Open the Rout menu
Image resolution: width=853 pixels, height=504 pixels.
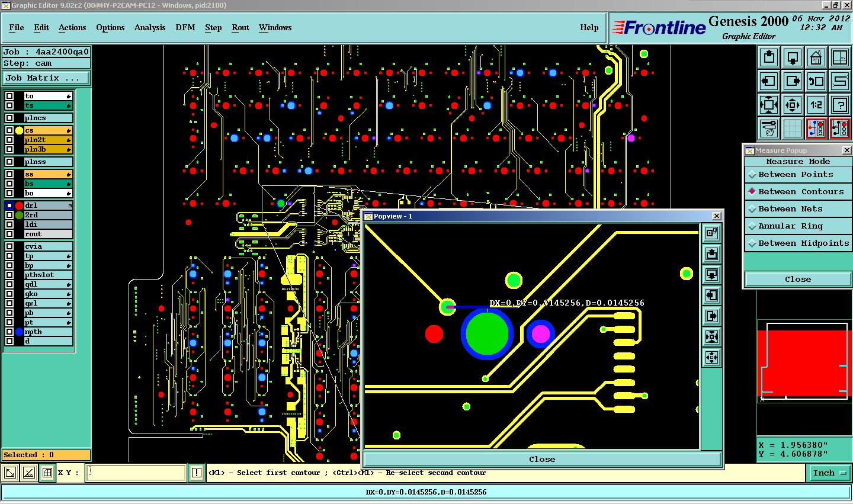pyautogui.click(x=240, y=28)
